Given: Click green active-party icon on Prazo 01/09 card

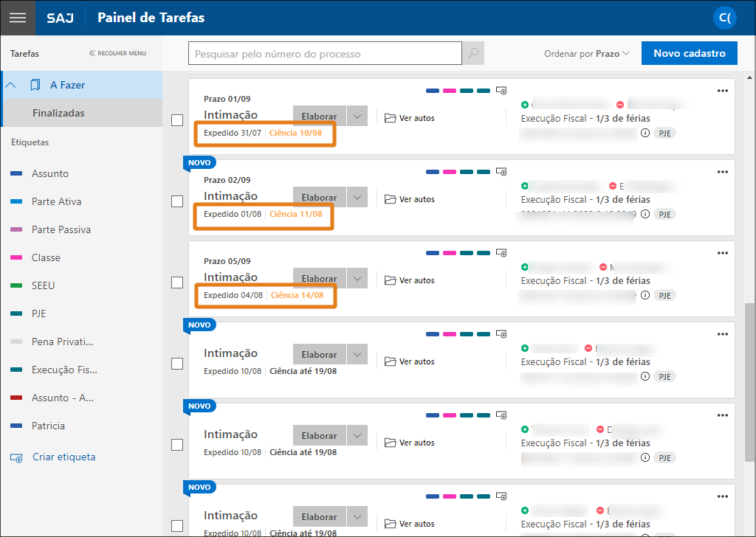Looking at the screenshot, I should tap(525, 105).
